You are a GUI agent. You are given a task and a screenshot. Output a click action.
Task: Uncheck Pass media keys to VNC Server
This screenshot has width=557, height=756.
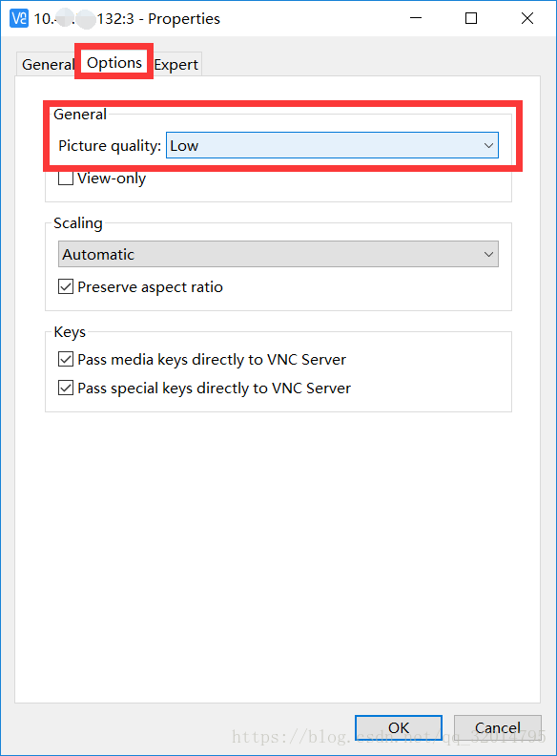click(66, 360)
